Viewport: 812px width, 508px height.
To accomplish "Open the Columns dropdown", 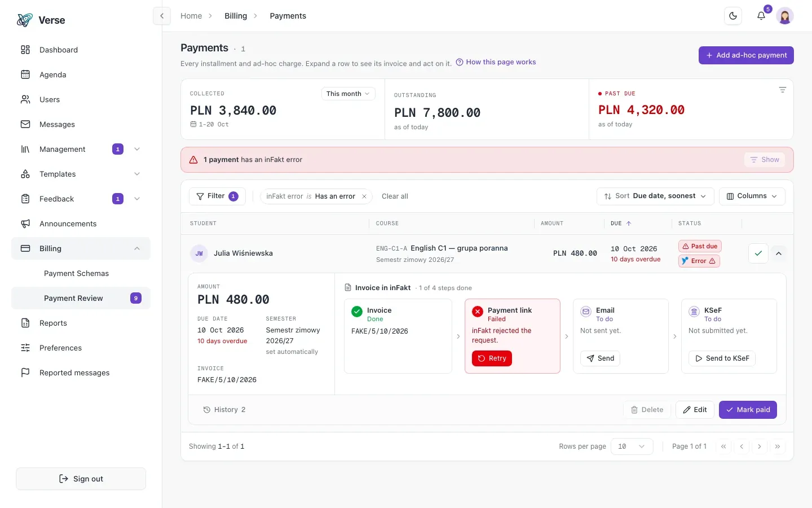I will pyautogui.click(x=752, y=196).
